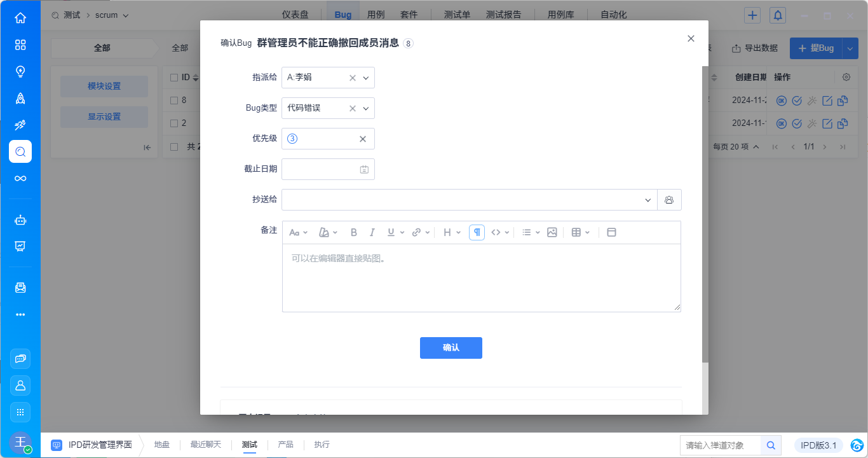Open the user picker icon beside 抄送给

[669, 200]
